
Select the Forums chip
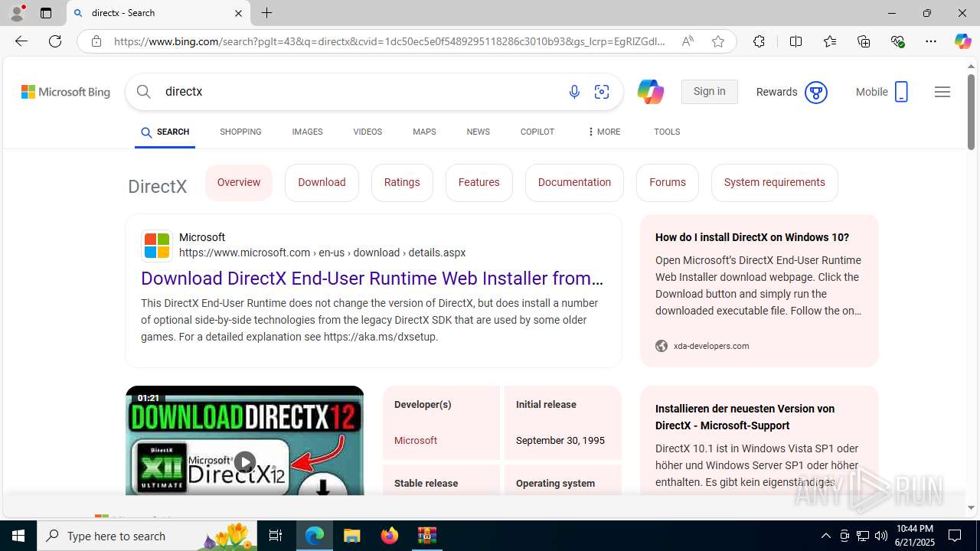[x=668, y=182]
